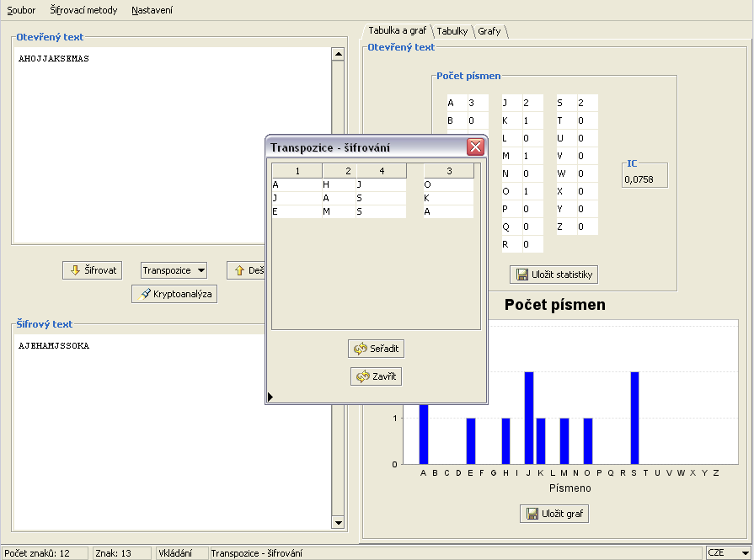Select column header 3 in transposition table
754x560 pixels.
(x=449, y=171)
